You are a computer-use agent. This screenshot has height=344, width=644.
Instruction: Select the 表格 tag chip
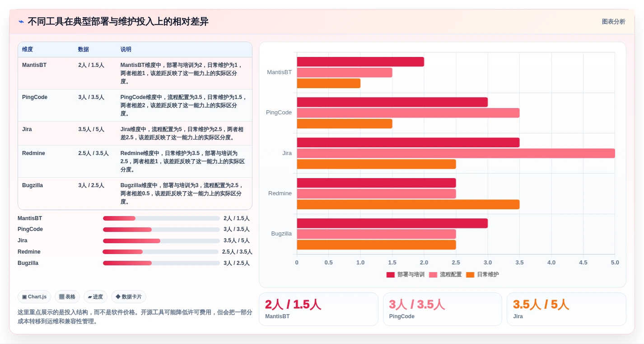tap(67, 297)
